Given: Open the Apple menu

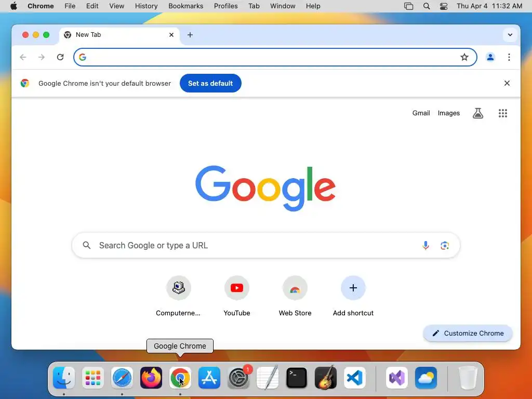Looking at the screenshot, I should [14, 6].
